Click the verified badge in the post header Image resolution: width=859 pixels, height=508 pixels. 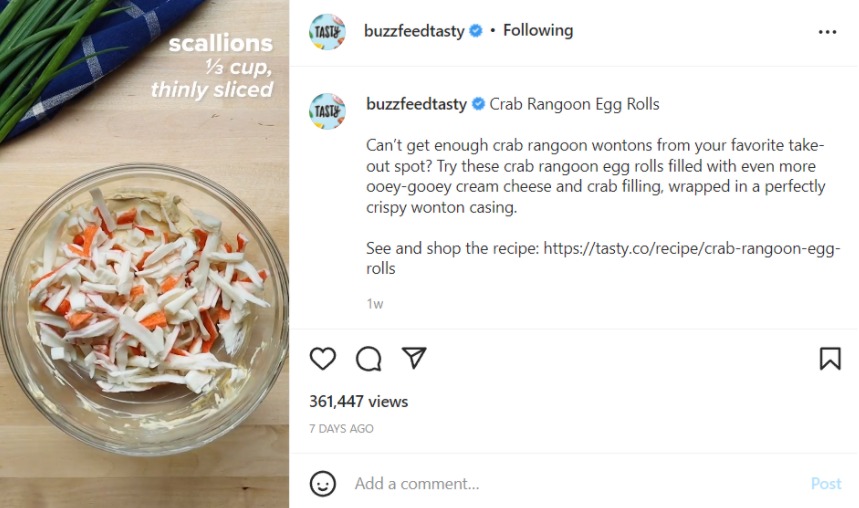[476, 31]
